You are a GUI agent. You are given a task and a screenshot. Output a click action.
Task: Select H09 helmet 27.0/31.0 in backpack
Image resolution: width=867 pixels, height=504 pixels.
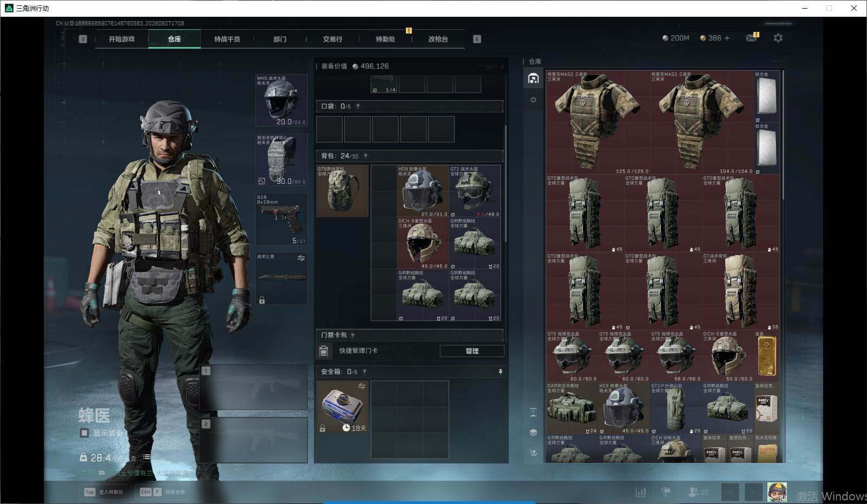[x=423, y=191]
